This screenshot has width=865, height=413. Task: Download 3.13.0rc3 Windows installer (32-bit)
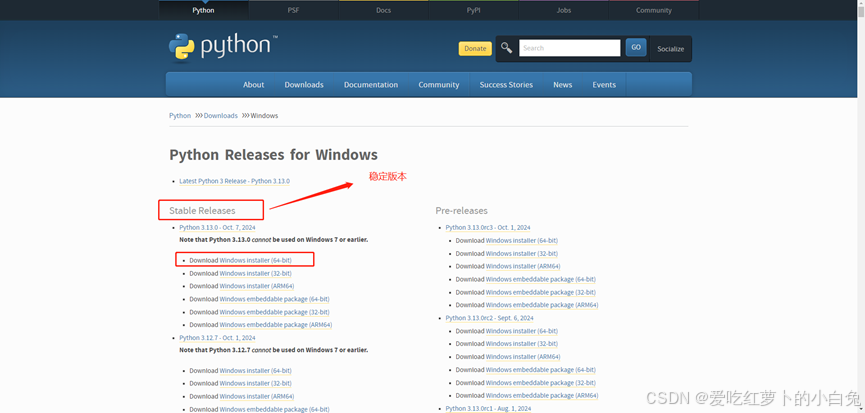pos(522,254)
